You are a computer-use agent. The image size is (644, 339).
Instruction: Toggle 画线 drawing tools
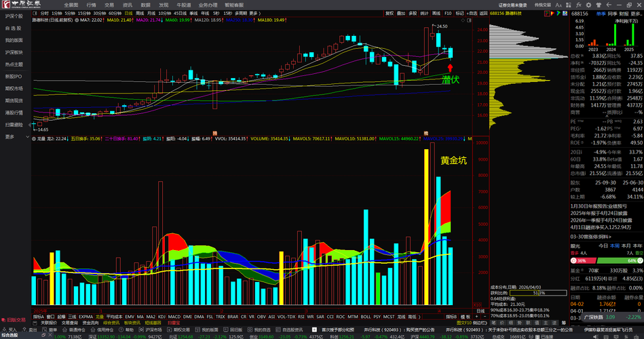[x=436, y=14]
